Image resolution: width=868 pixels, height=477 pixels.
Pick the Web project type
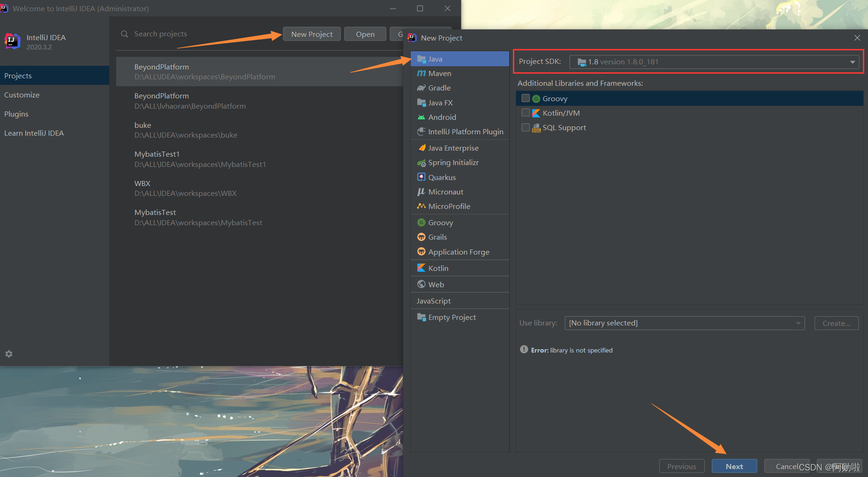click(460, 284)
